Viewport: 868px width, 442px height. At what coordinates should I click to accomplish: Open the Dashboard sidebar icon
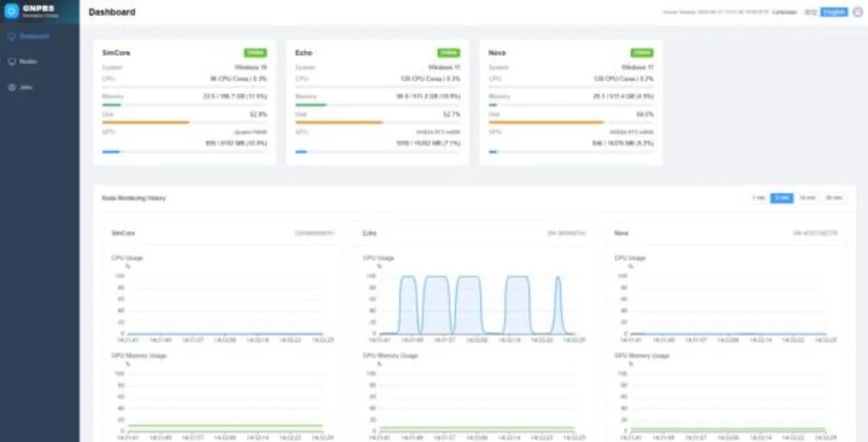coord(11,36)
